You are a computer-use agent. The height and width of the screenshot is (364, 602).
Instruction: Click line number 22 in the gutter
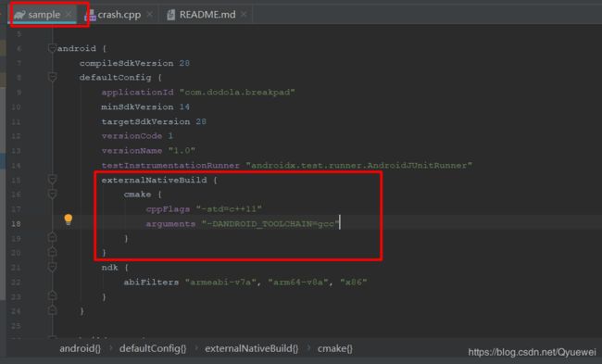16,282
